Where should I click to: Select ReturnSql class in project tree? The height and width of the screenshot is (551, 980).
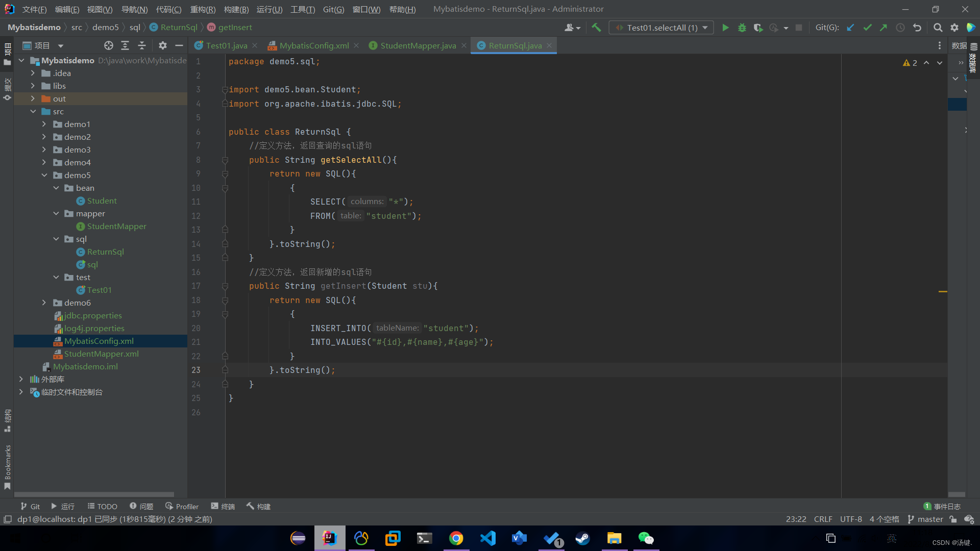coord(105,252)
